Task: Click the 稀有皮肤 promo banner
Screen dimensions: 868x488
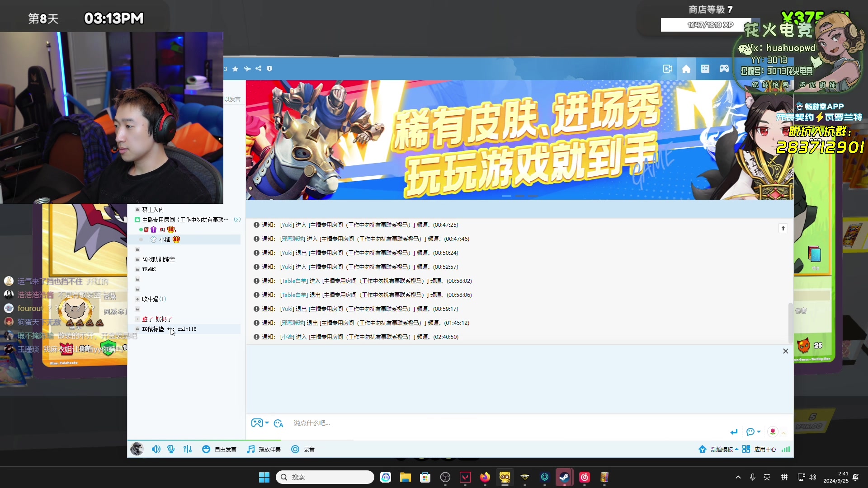Action: pos(519,140)
